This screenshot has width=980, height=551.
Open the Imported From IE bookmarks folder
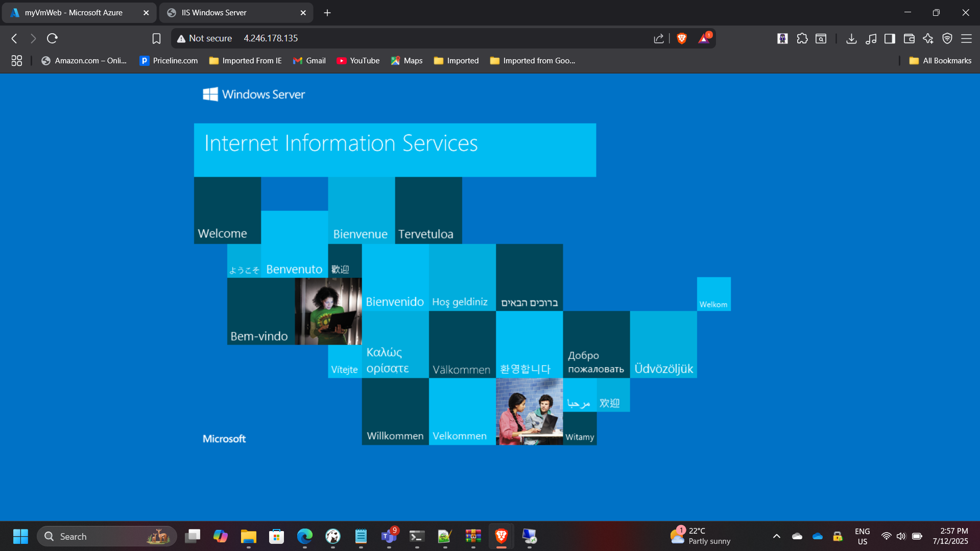click(246, 61)
